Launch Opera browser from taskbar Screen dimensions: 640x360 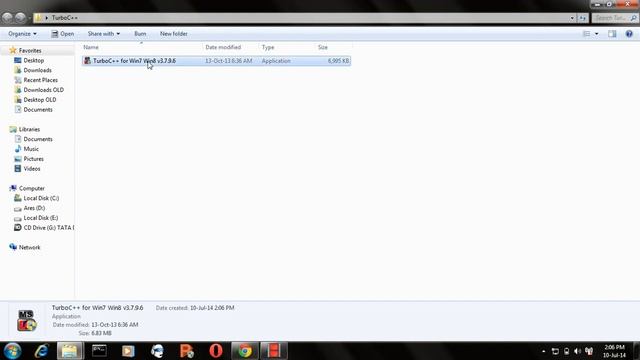point(216,351)
